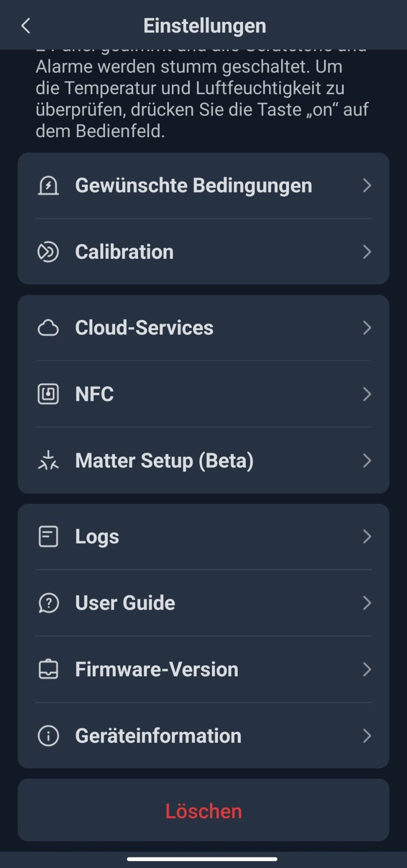Expand Firmware-Version with its arrow
The image size is (407, 868).
click(366, 669)
